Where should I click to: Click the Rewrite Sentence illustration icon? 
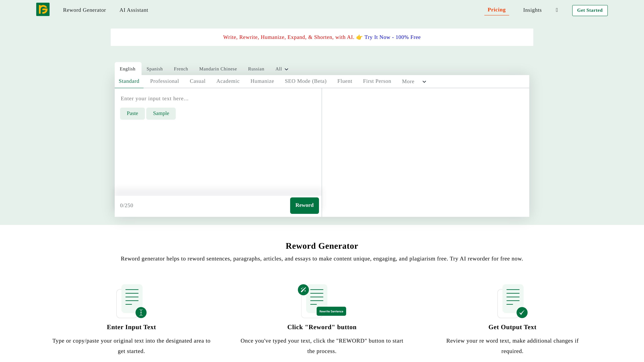[322, 301]
